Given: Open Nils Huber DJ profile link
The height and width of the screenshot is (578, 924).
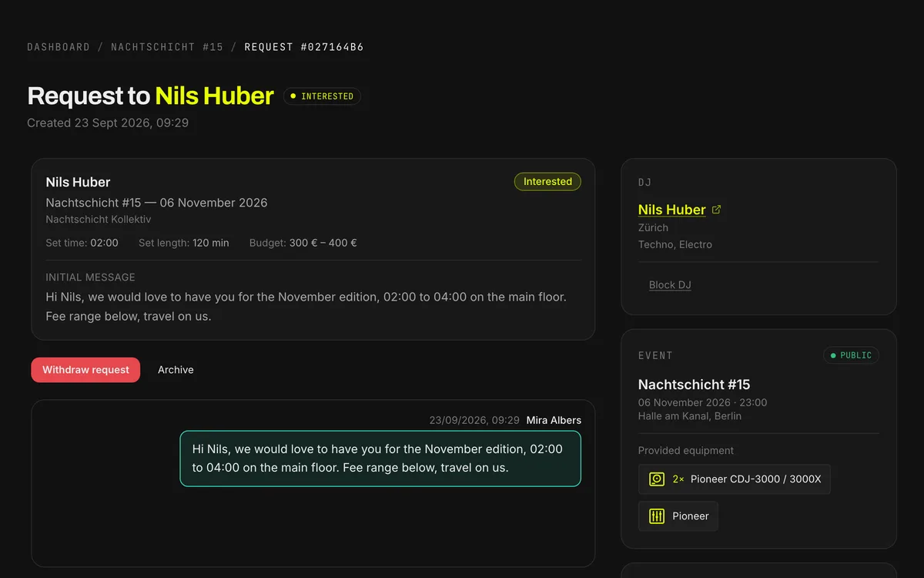Looking at the screenshot, I should coord(672,210).
